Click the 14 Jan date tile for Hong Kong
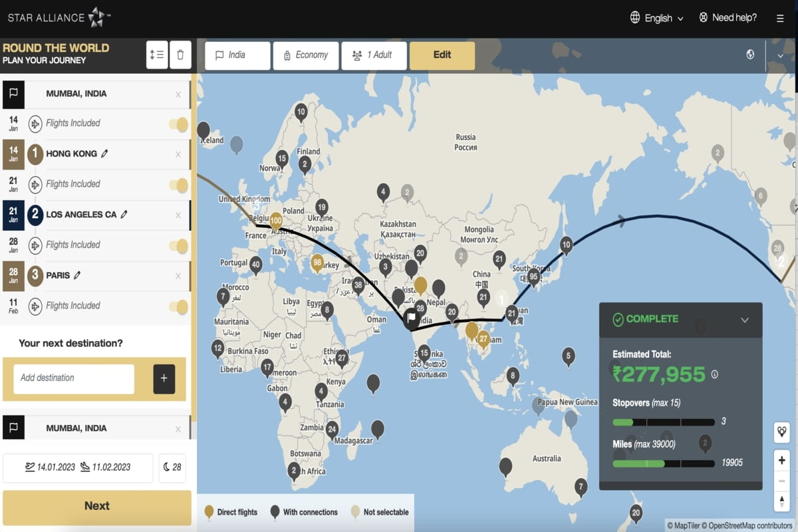The height and width of the screenshot is (532, 798). [13, 154]
